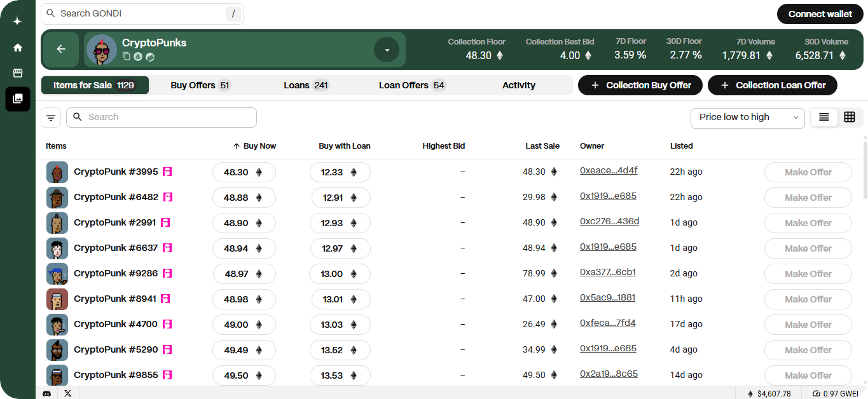Image resolution: width=868 pixels, height=399 pixels.
Task: Click the 48.30 Buy Now price for CryptoPunk #3995
Action: pyautogui.click(x=244, y=172)
